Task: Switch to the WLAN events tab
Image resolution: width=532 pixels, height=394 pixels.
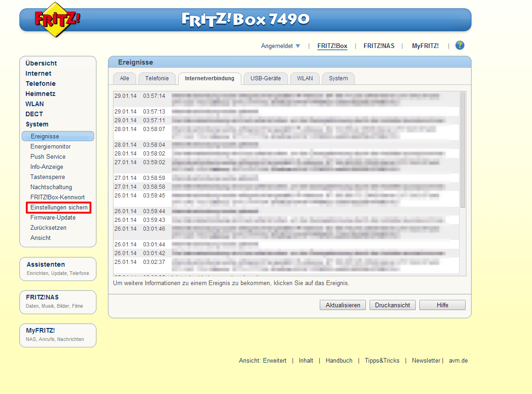Action: tap(305, 78)
